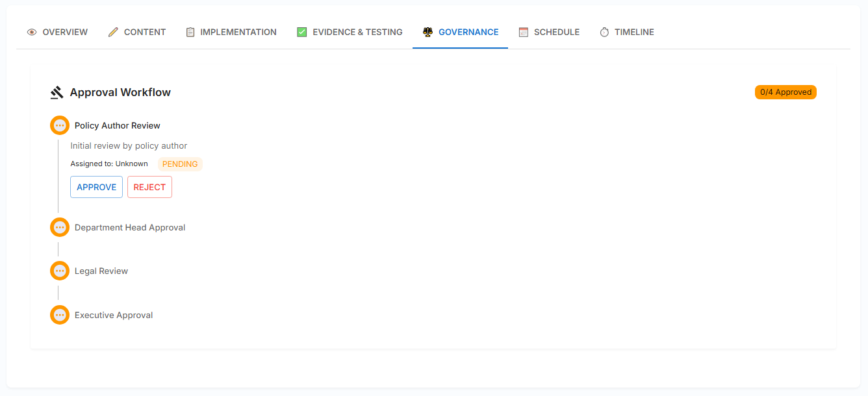Viewport: 868px width, 396px height.
Task: Approve the Policy Author Review step
Action: pyautogui.click(x=96, y=187)
